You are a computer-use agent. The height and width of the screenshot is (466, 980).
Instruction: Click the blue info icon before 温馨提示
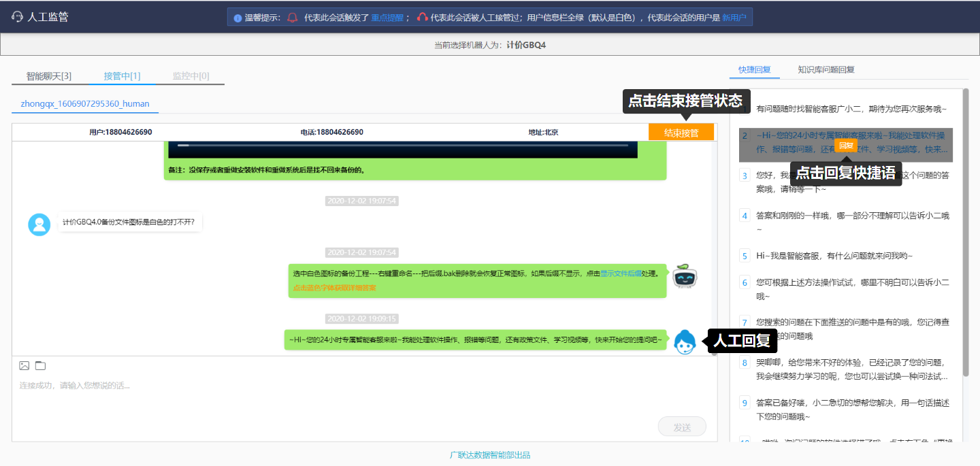[238, 18]
